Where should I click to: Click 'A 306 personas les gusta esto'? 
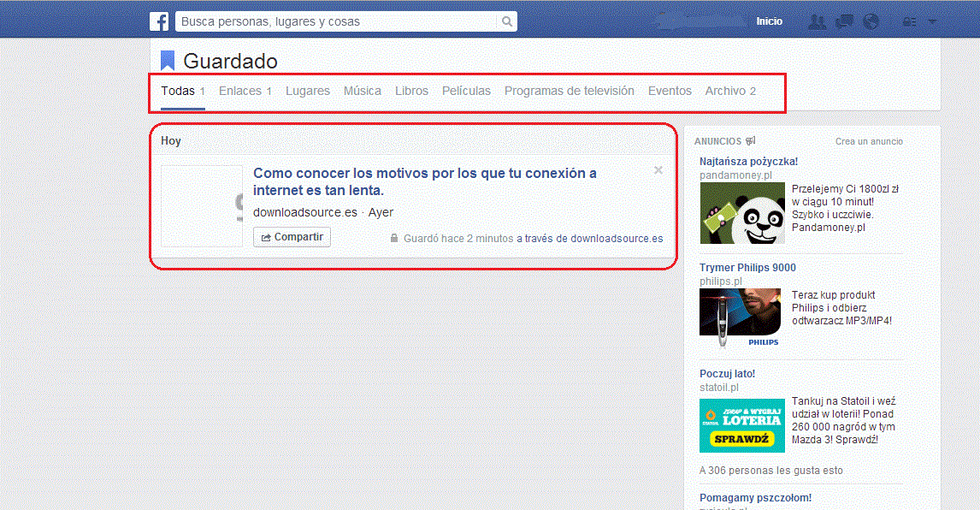point(771,471)
